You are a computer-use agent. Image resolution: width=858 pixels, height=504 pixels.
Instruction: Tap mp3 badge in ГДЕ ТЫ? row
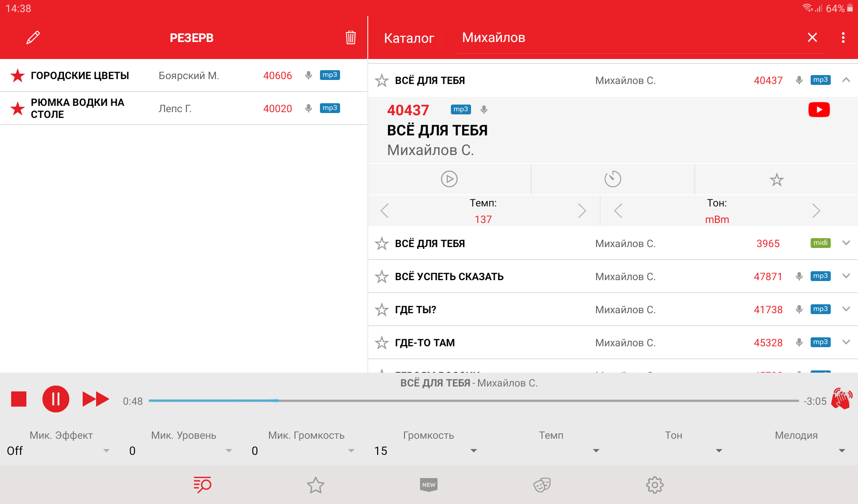[x=820, y=309]
